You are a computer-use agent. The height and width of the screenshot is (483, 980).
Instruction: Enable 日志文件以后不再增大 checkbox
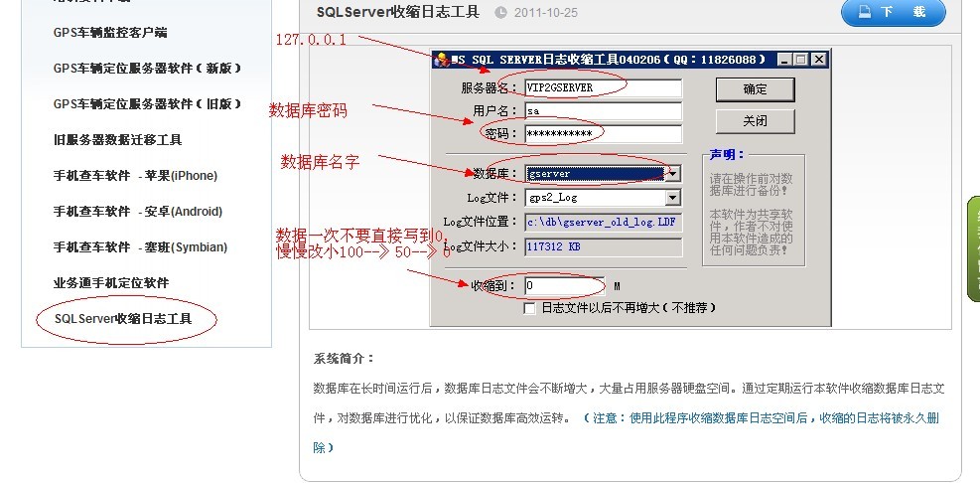tap(530, 309)
